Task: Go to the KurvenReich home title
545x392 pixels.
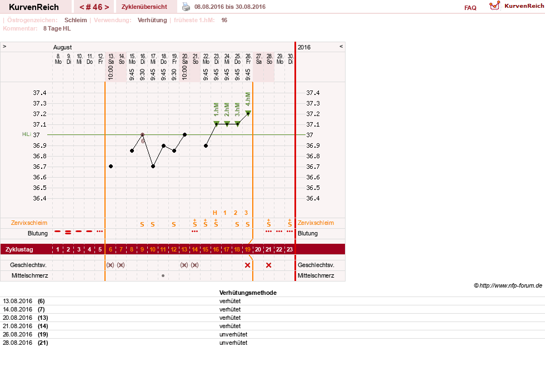Action: (x=34, y=7)
